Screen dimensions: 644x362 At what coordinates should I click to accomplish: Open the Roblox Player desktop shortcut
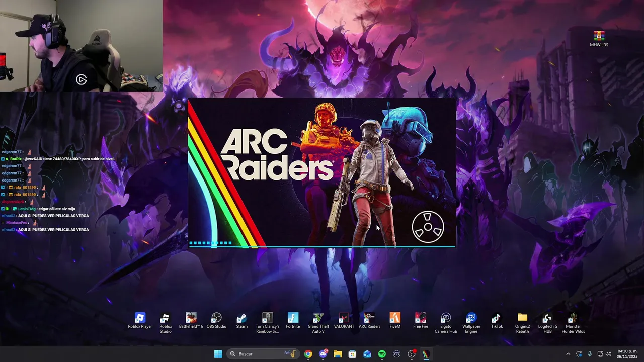click(x=140, y=321)
